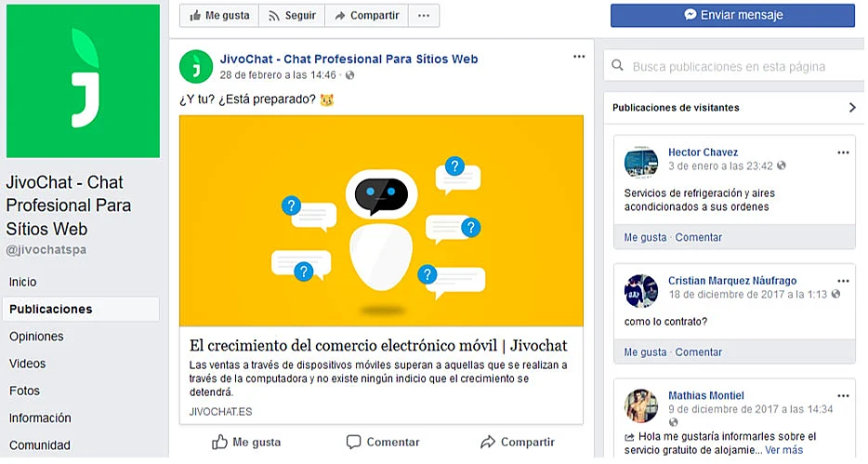Follow the page with the Seguir button

click(292, 16)
